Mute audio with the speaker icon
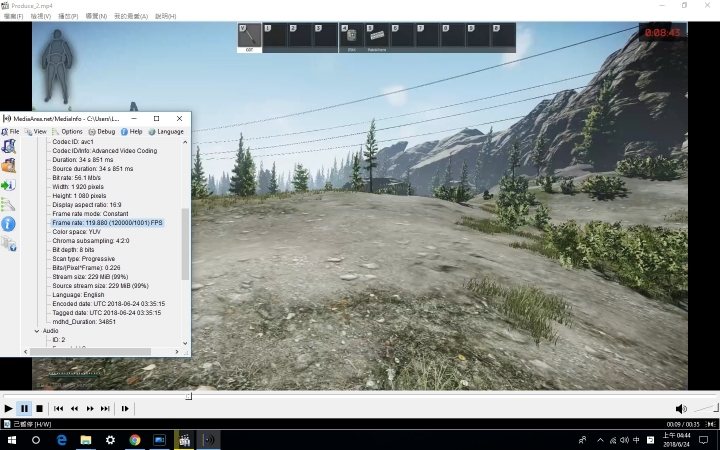 tap(681, 409)
